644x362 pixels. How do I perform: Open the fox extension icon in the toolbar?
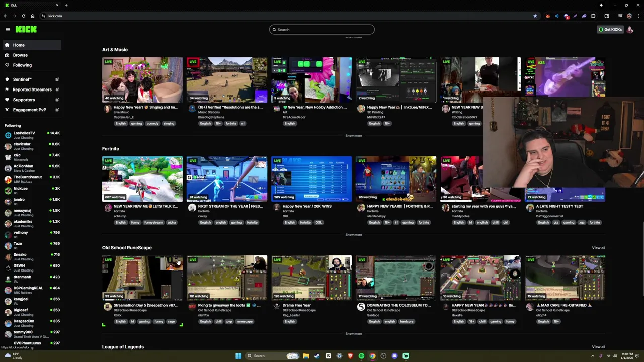tap(548, 16)
